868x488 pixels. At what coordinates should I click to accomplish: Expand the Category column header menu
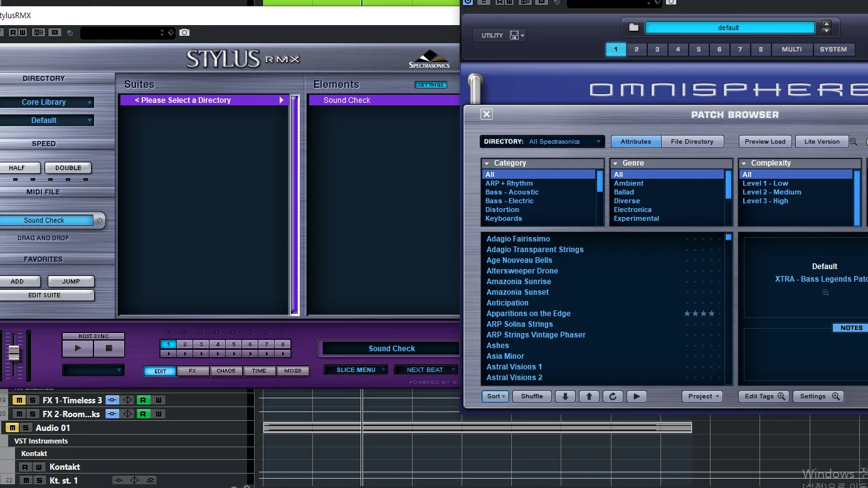(x=487, y=164)
